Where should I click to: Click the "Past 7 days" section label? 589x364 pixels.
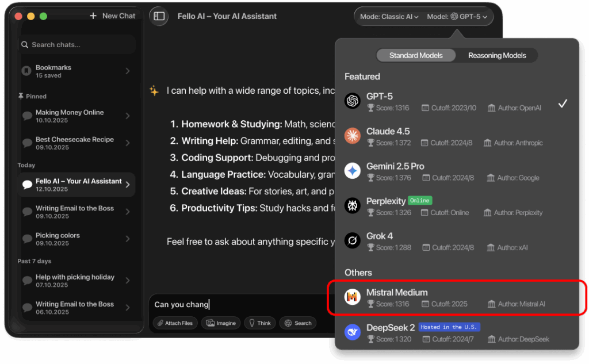(x=34, y=261)
